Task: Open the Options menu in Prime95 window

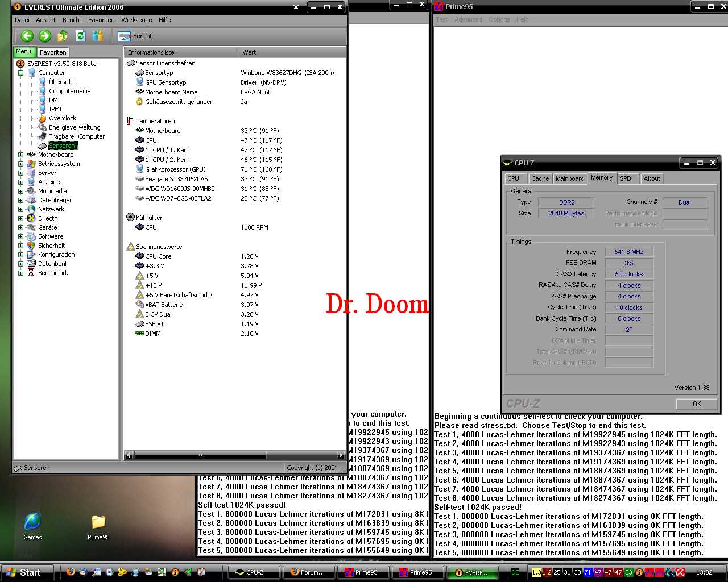Action: [x=499, y=19]
